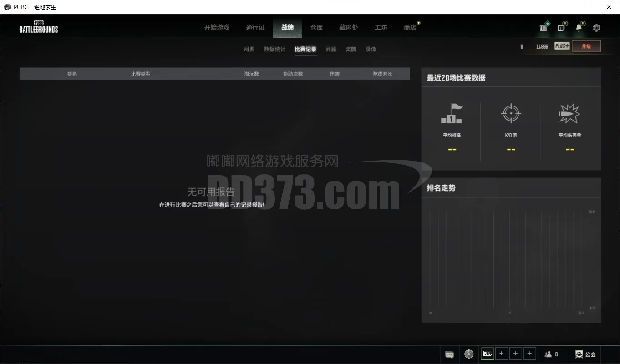
Task: Click the 伤害 column header
Action: click(335, 74)
